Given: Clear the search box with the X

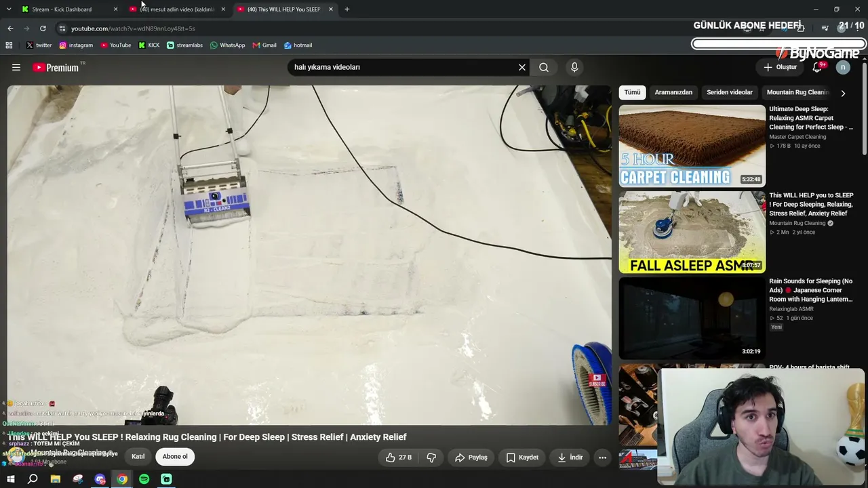Looking at the screenshot, I should pyautogui.click(x=522, y=67).
